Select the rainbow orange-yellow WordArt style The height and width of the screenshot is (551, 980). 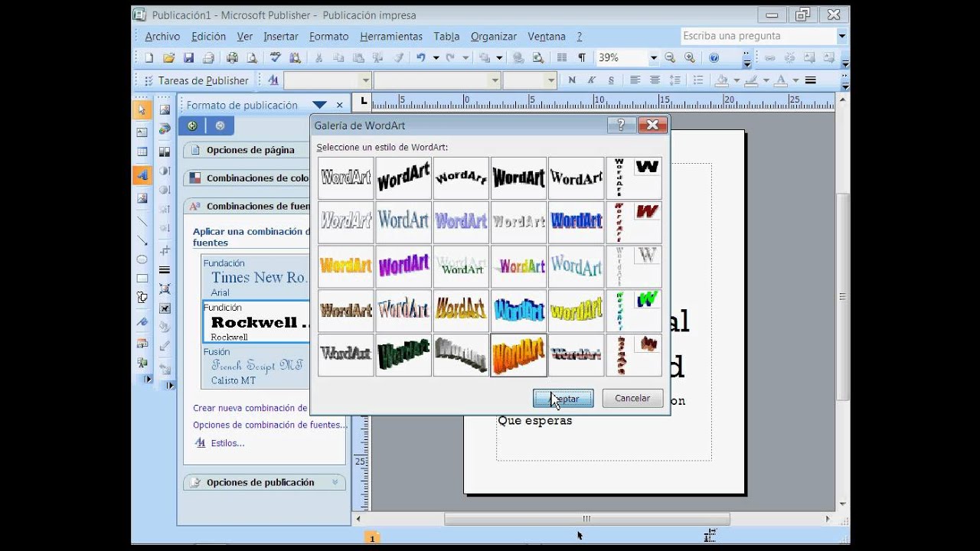[x=346, y=266]
